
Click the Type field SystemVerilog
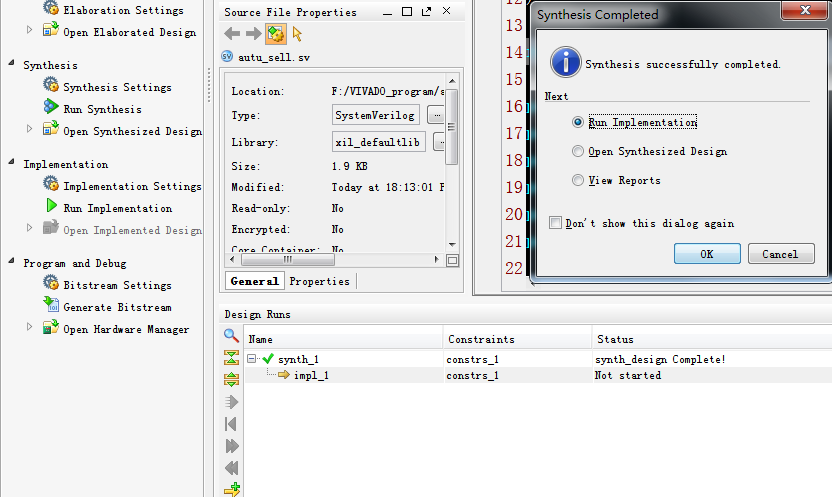click(x=376, y=115)
